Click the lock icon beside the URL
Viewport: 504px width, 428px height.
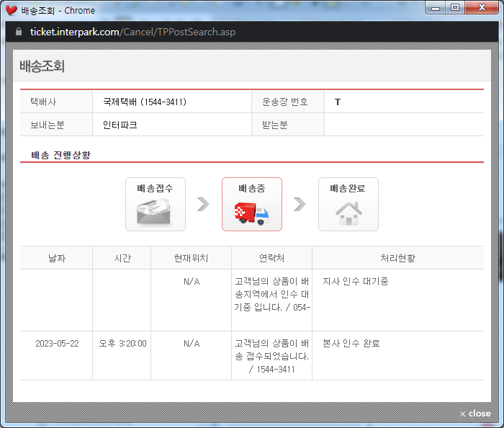point(19,32)
